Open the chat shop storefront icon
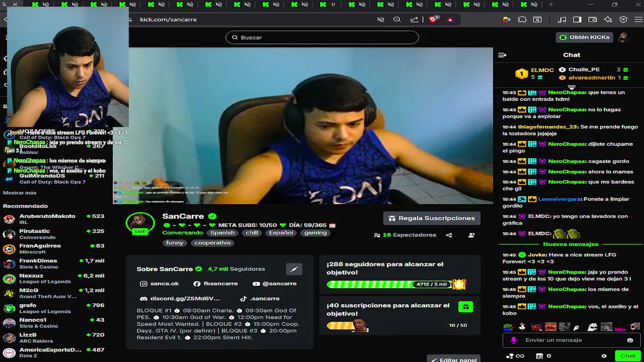 click(539, 356)
